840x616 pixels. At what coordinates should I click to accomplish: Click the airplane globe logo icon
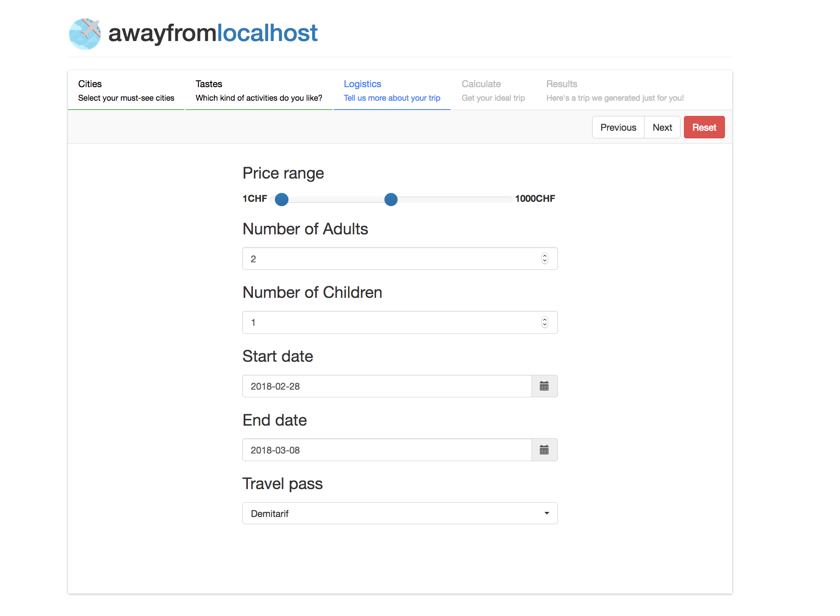tap(85, 34)
